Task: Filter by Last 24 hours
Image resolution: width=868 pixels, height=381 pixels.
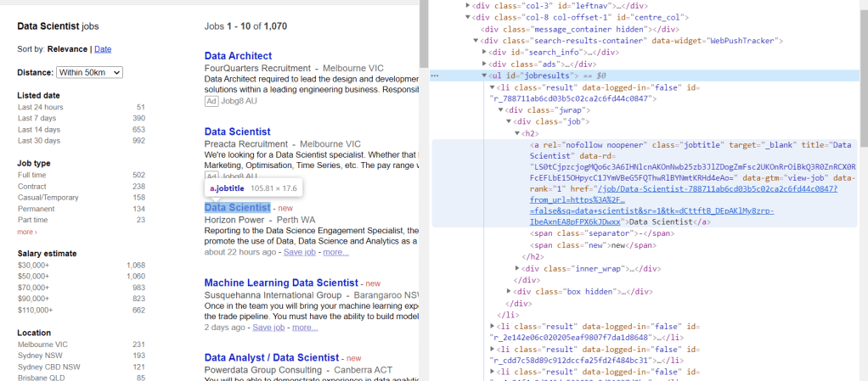Action: click(x=40, y=108)
